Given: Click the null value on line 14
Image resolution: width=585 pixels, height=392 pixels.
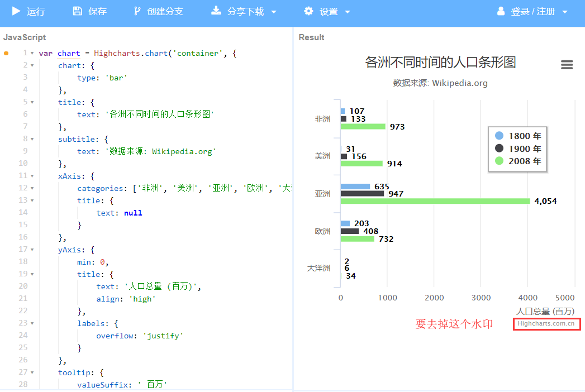Looking at the screenshot, I should point(133,213).
